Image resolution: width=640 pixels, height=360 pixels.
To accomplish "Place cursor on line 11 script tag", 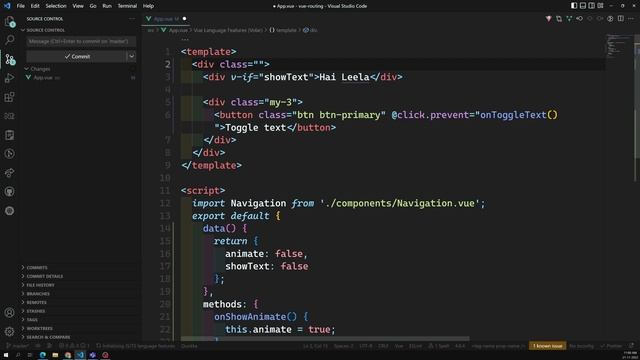I will (x=203, y=191).
